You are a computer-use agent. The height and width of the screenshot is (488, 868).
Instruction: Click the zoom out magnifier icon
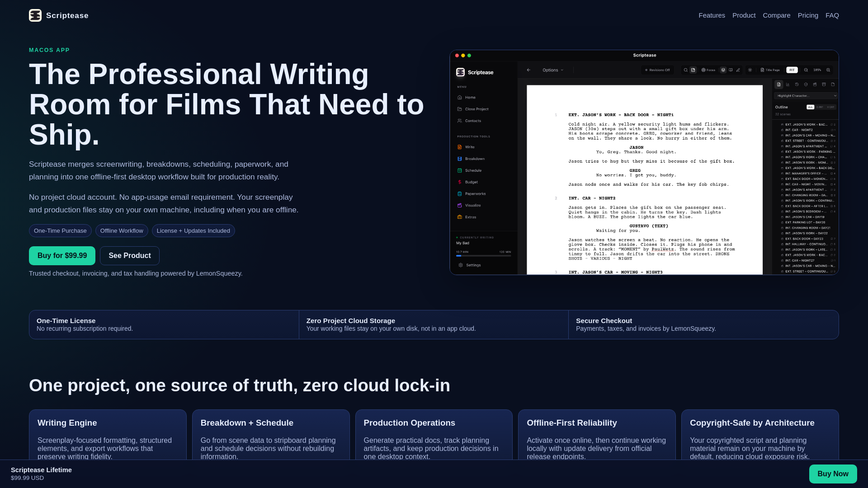[x=806, y=70]
